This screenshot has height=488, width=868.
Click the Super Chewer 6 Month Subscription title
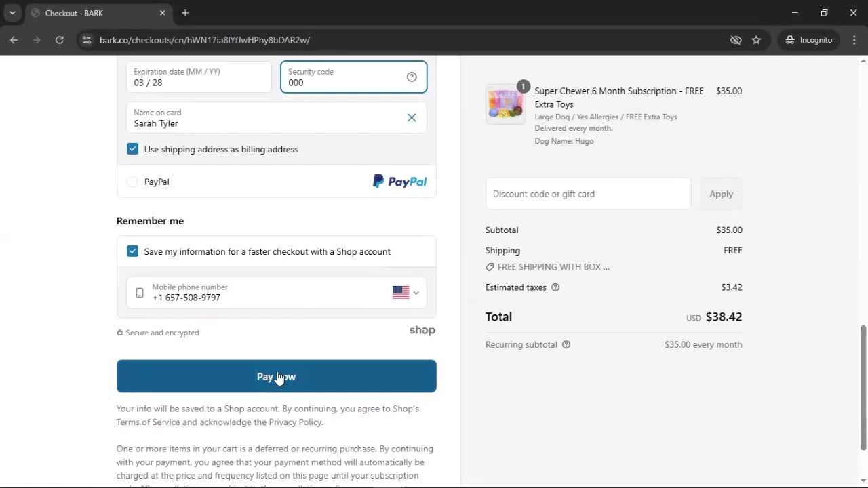pos(619,98)
